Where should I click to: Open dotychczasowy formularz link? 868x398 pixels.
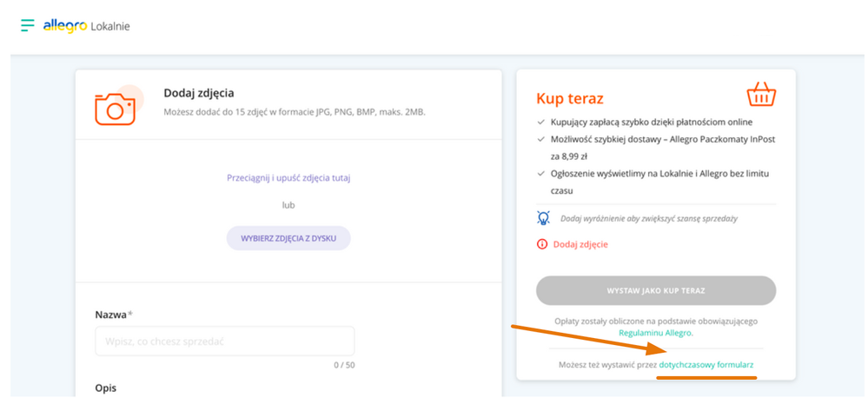coord(706,365)
